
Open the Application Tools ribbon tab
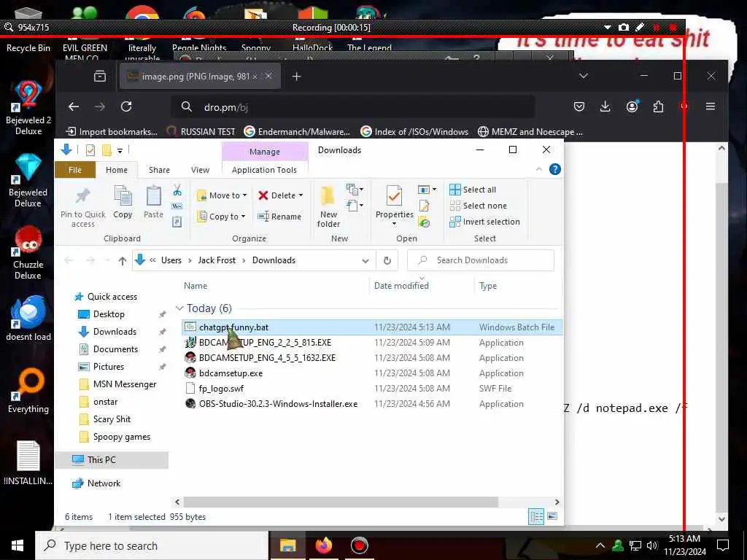264,170
